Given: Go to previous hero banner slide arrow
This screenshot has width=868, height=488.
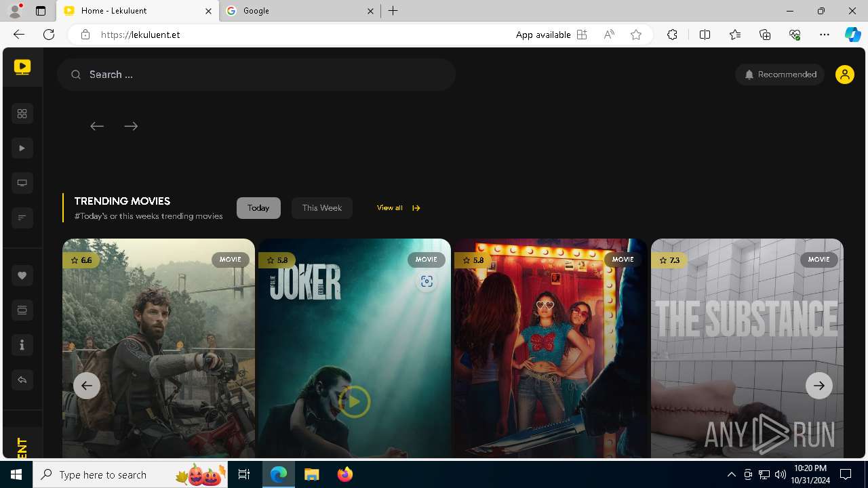Looking at the screenshot, I should click(x=97, y=126).
